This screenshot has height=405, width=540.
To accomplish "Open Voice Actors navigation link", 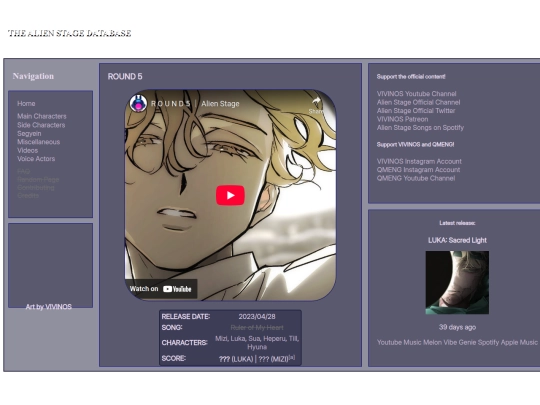I will pos(36,159).
